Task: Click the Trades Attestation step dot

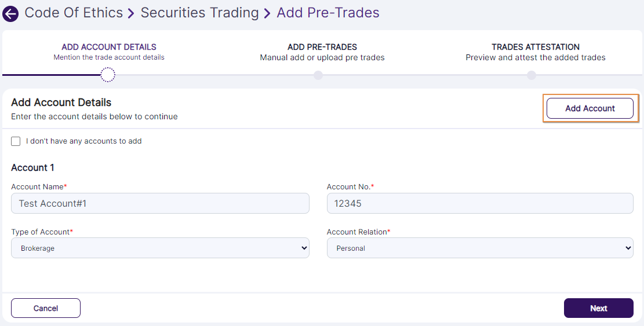Action: pyautogui.click(x=532, y=75)
